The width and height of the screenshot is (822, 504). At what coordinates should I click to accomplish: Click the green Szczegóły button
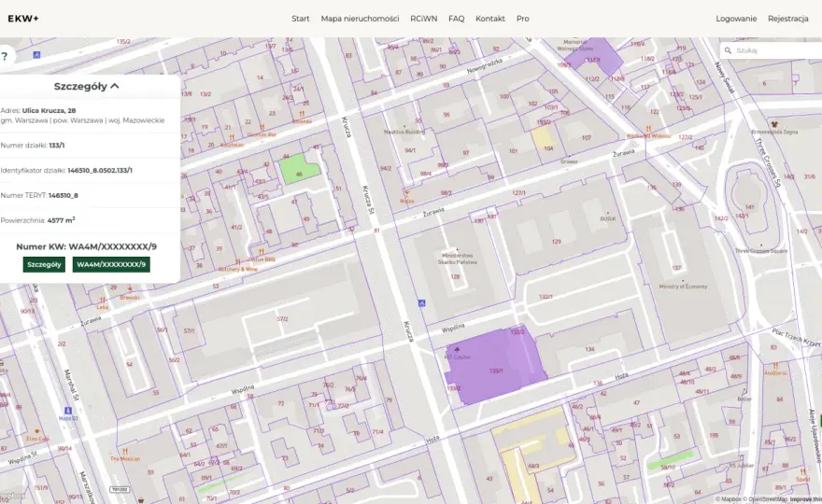coord(44,264)
